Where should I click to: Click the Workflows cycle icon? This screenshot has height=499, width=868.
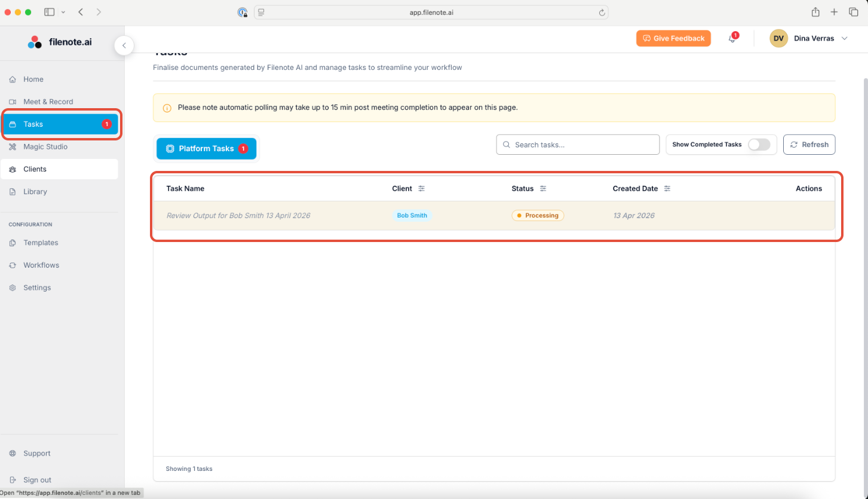pyautogui.click(x=13, y=265)
